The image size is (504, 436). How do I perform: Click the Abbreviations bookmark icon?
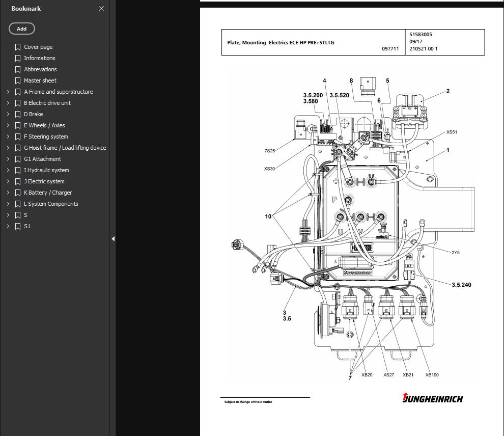(x=18, y=69)
